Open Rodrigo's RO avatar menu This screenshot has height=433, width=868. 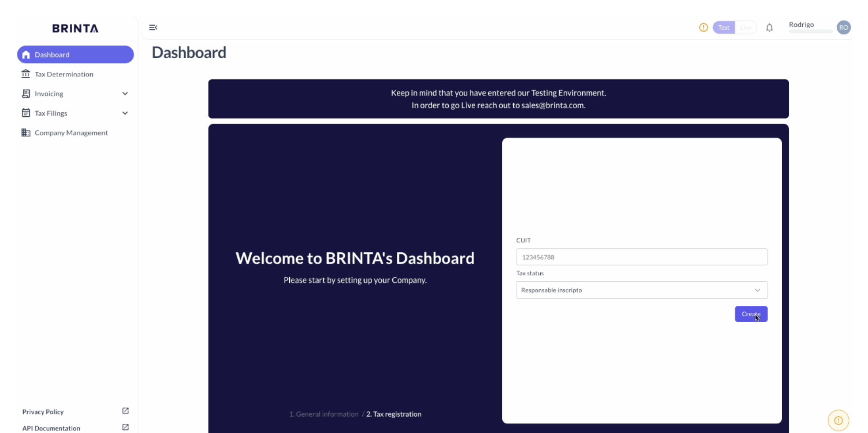click(844, 27)
